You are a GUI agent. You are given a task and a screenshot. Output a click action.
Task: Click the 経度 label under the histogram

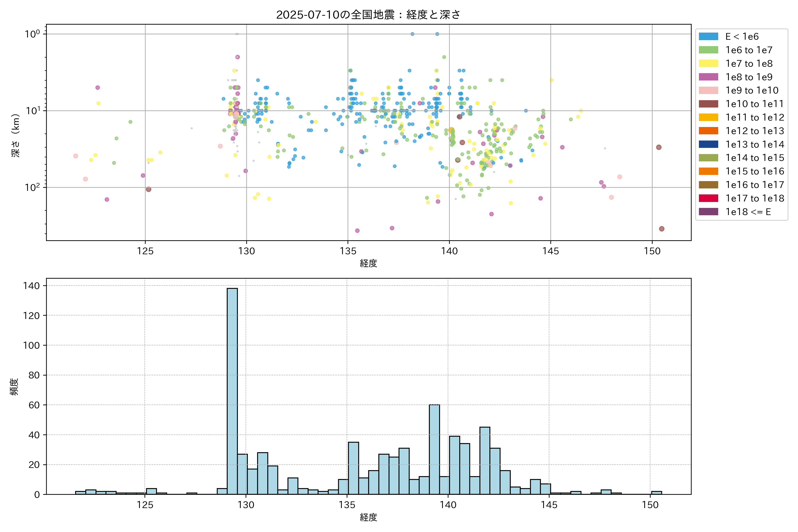tap(368, 517)
